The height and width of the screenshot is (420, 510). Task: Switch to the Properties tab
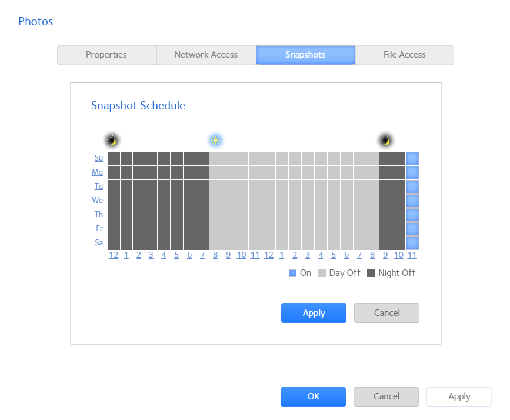click(106, 55)
